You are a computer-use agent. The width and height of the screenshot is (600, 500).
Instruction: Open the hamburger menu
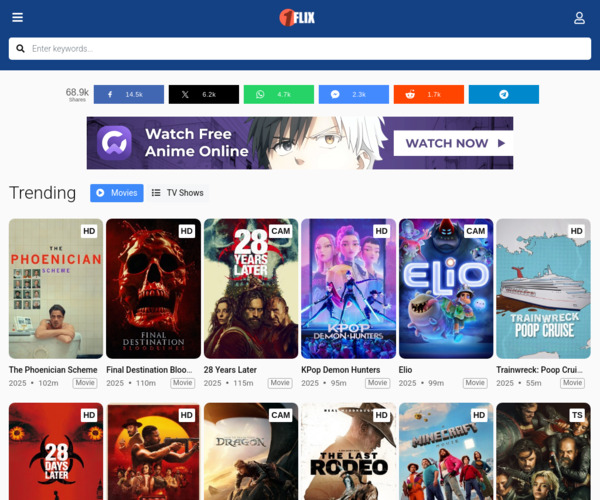click(x=18, y=17)
